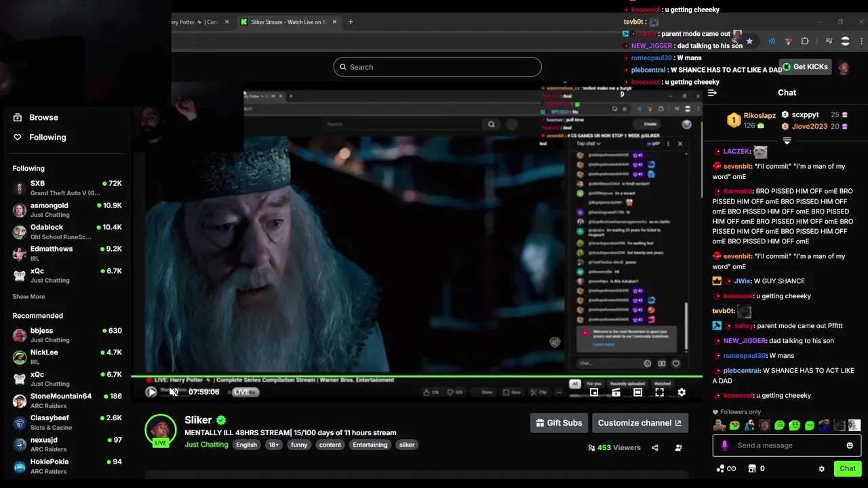868x488 pixels.
Task: Open the moderators icon beside share
Action: point(679,447)
